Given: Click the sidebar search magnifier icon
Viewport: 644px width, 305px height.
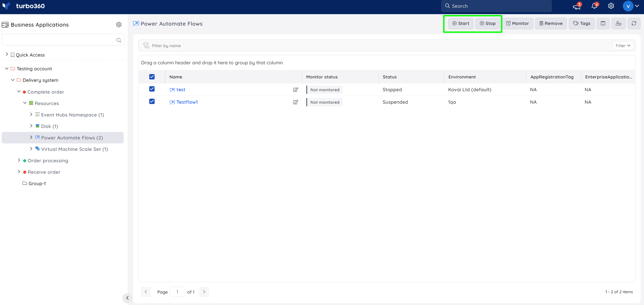Looking at the screenshot, I should 119,40.
